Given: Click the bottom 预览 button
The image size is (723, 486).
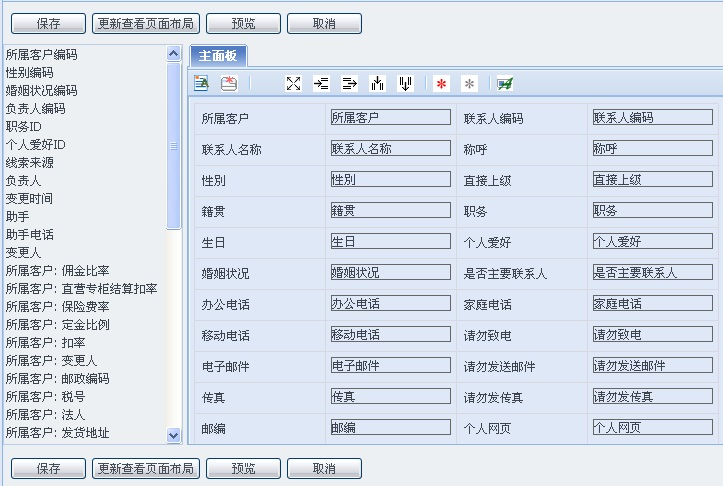Looking at the screenshot, I should 243,468.
